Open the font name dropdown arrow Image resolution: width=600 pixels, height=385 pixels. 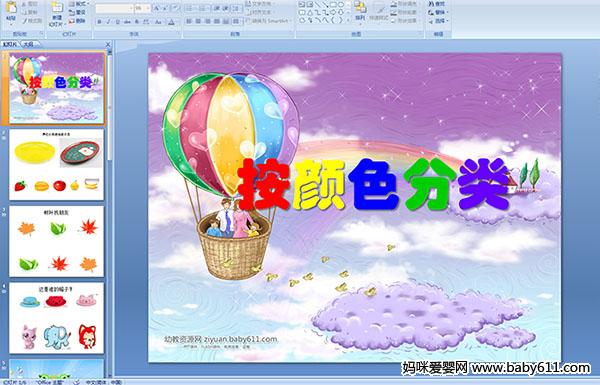click(131, 8)
